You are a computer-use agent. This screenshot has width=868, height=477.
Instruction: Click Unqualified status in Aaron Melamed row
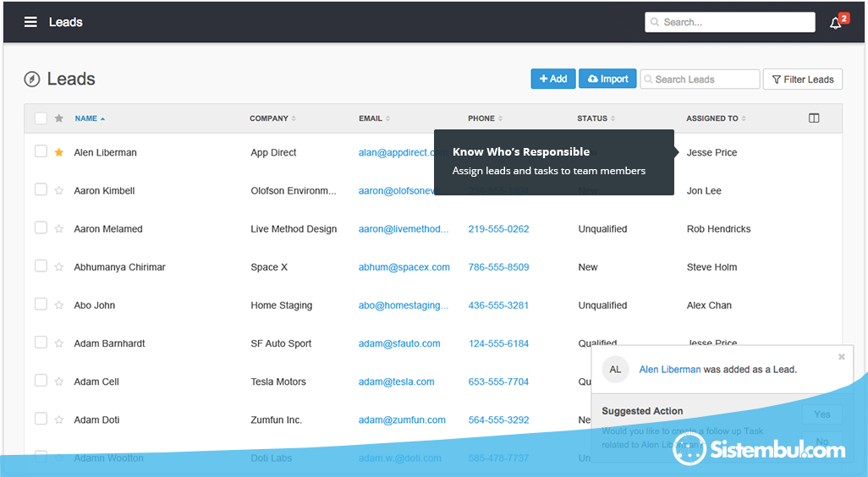[602, 228]
